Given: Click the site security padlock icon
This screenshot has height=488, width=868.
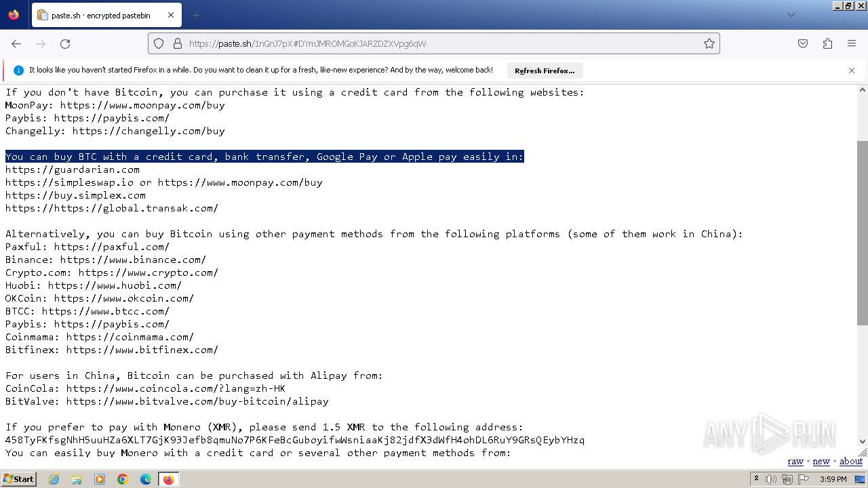Looking at the screenshot, I should (x=178, y=43).
